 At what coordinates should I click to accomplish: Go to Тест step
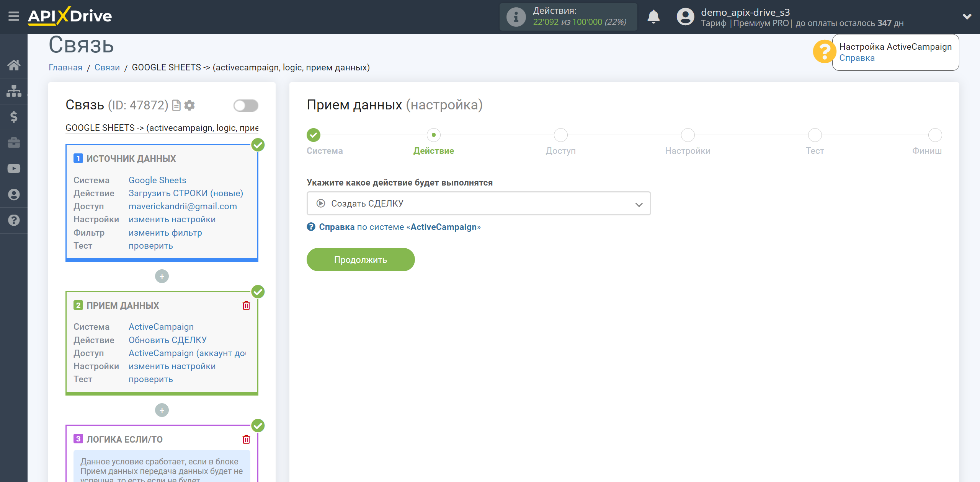pos(815,135)
